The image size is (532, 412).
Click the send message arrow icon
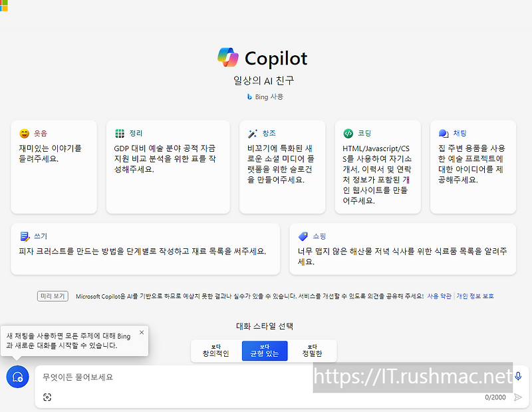pyautogui.click(x=519, y=397)
